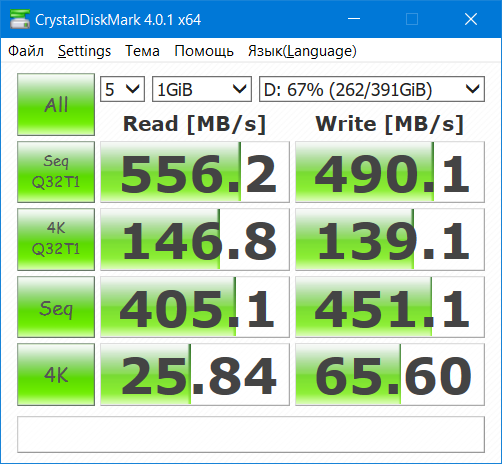502x464 pixels.
Task: Expand the drive D: 67% selection dropdown
Action: (372, 89)
